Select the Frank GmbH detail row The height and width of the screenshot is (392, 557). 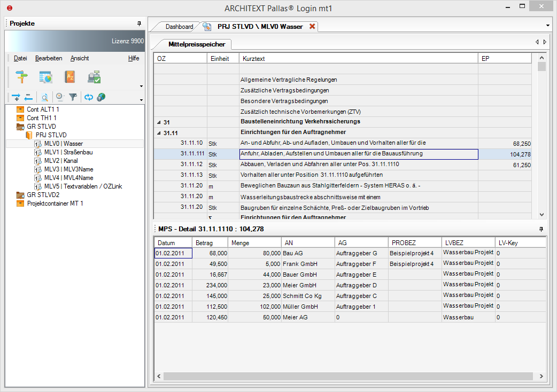pyautogui.click(x=350, y=264)
